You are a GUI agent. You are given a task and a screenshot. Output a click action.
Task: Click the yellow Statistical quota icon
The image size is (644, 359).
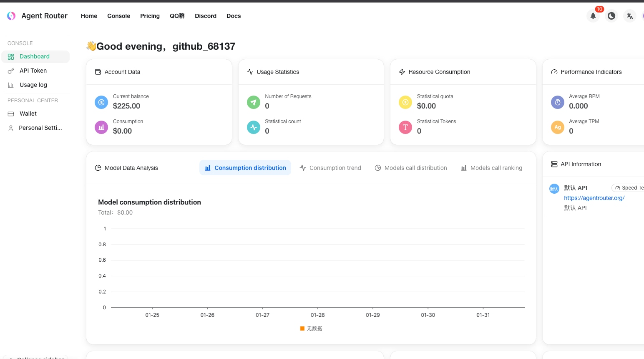pyautogui.click(x=405, y=102)
